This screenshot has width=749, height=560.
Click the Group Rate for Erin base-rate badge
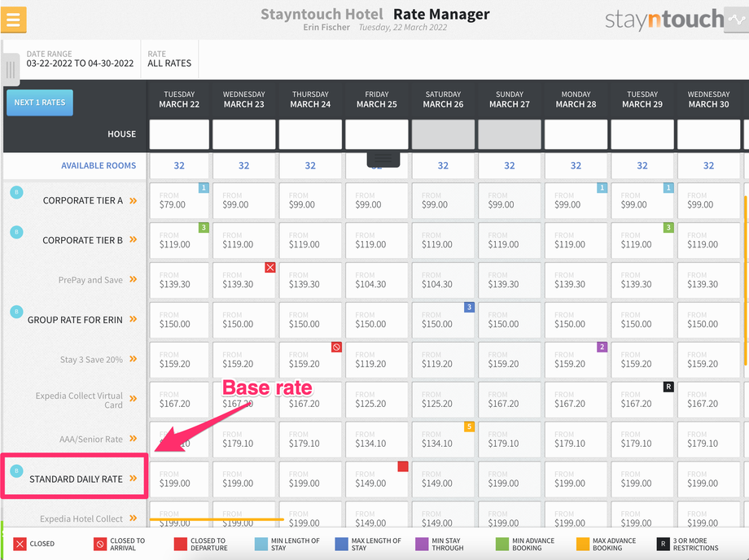(17, 313)
